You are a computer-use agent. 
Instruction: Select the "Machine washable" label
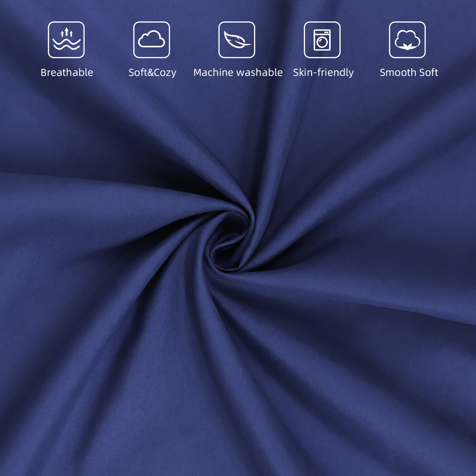pyautogui.click(x=238, y=72)
